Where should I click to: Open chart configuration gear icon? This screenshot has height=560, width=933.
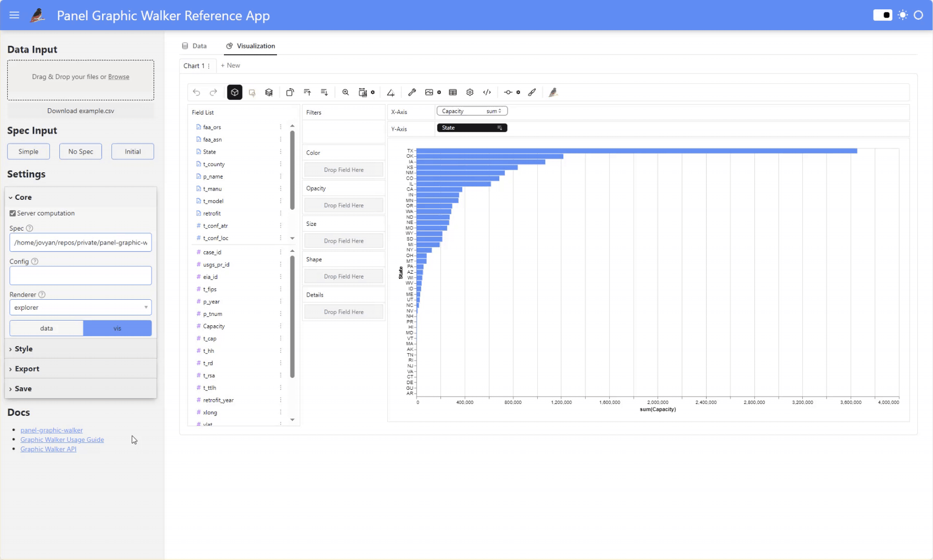coord(470,92)
